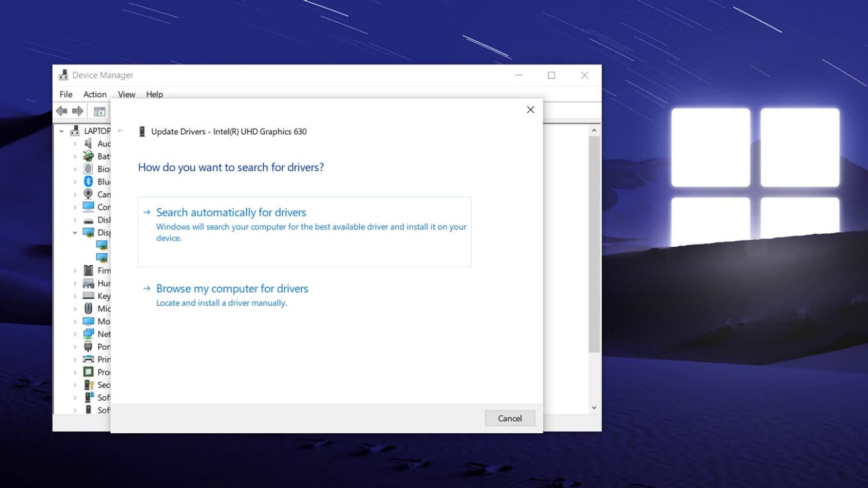Minimize the Device Manager window

519,75
